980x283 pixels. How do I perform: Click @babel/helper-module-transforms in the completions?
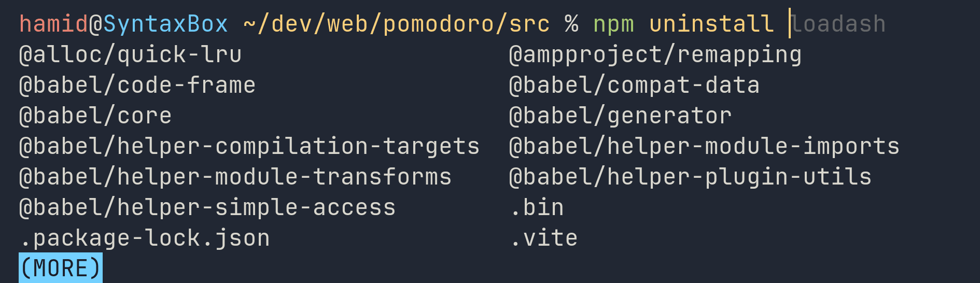click(235, 177)
